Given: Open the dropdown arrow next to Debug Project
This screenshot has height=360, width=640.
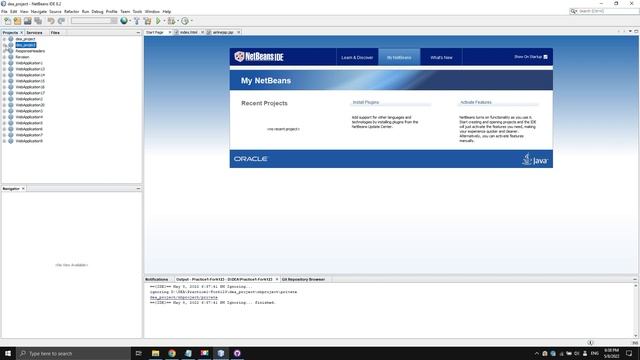Looking at the screenshot, I should pyautogui.click(x=178, y=21).
